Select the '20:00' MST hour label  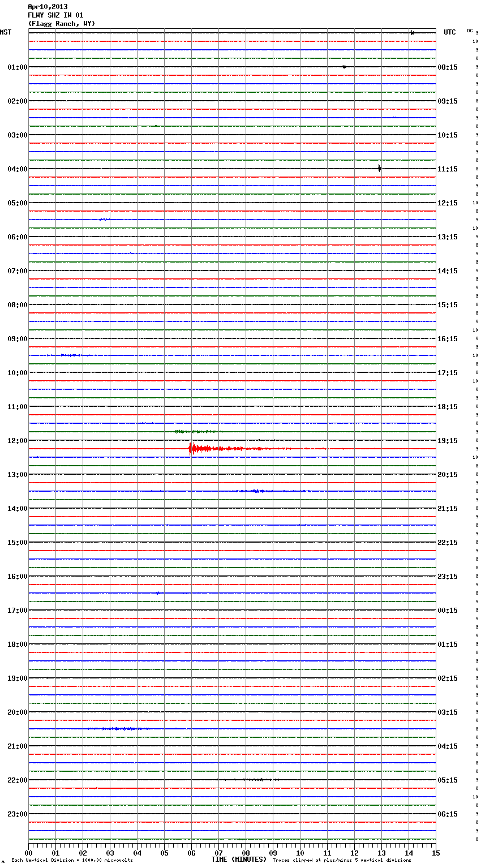click(x=18, y=712)
